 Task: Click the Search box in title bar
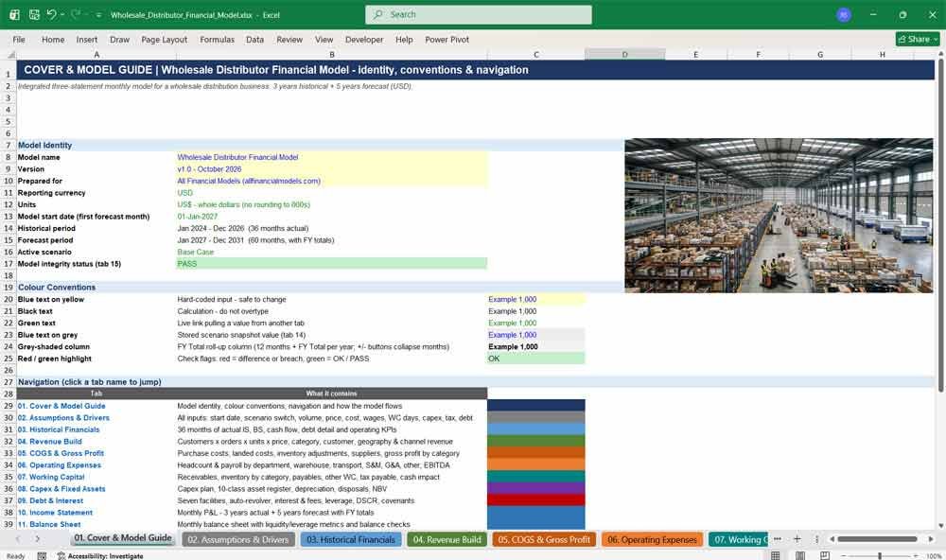479,14
